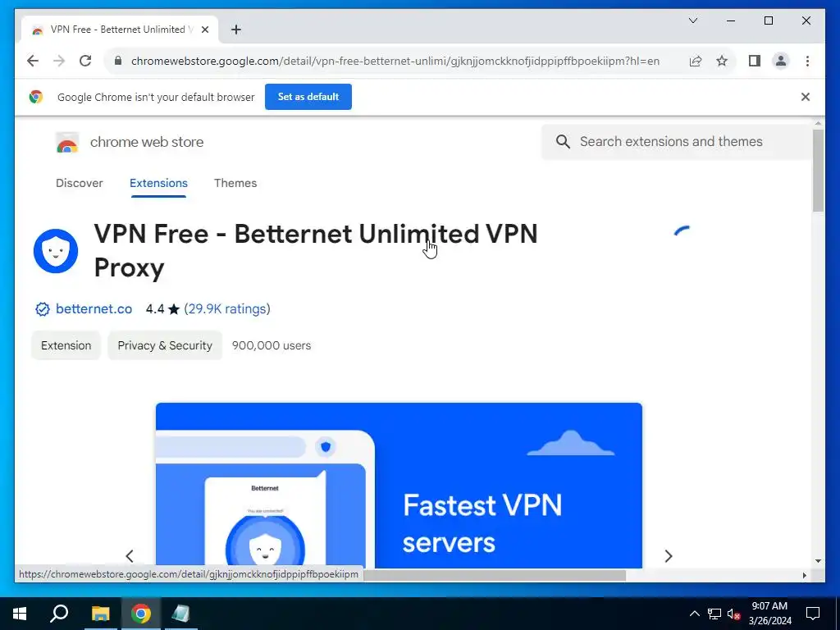Show previous screenshot with left arrow
This screenshot has height=630, width=840.
click(130, 556)
